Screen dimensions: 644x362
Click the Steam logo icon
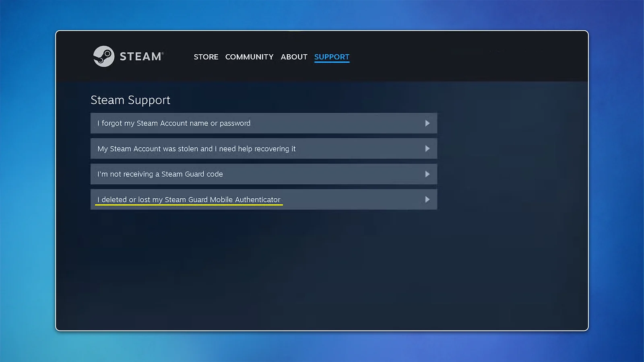(x=104, y=56)
